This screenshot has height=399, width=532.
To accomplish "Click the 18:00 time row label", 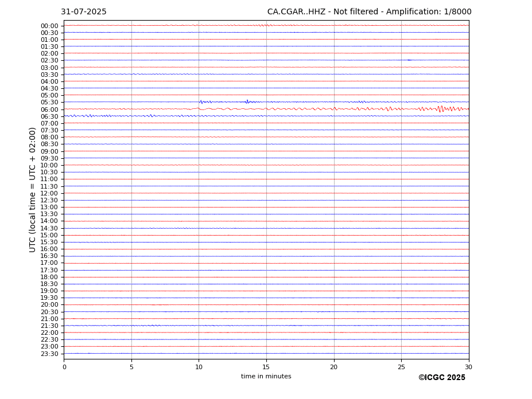I will tap(49, 277).
